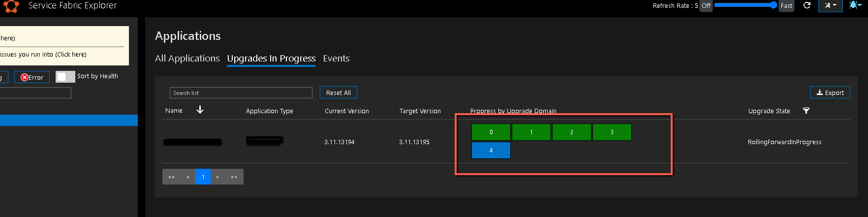The width and height of the screenshot is (868, 217).
Task: Click the Service Fabric Explorer logo icon
Action: pyautogui.click(x=11, y=6)
